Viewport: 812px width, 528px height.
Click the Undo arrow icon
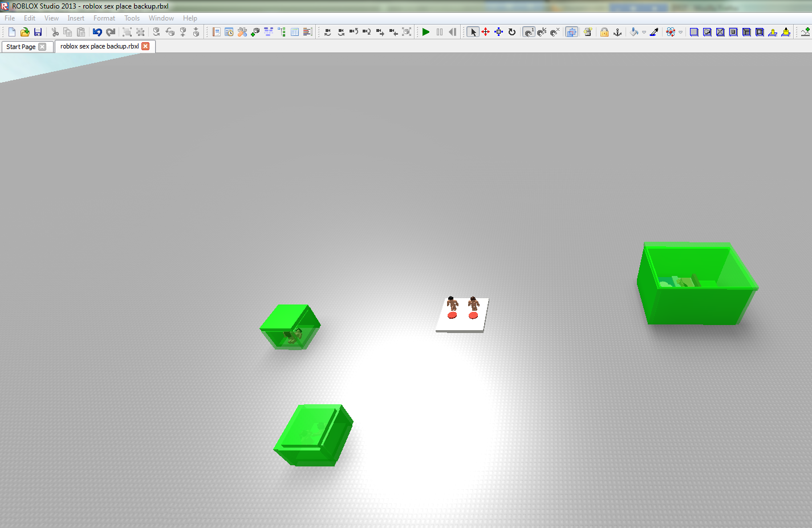[97, 32]
